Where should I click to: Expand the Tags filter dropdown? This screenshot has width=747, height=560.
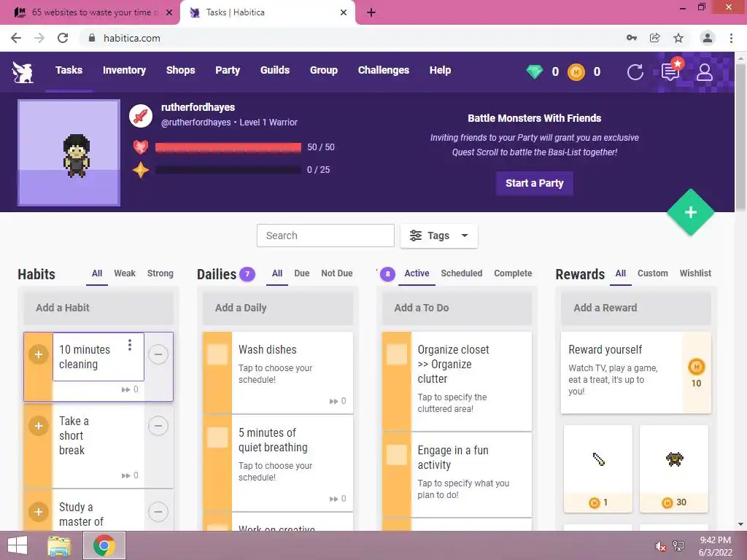click(438, 236)
